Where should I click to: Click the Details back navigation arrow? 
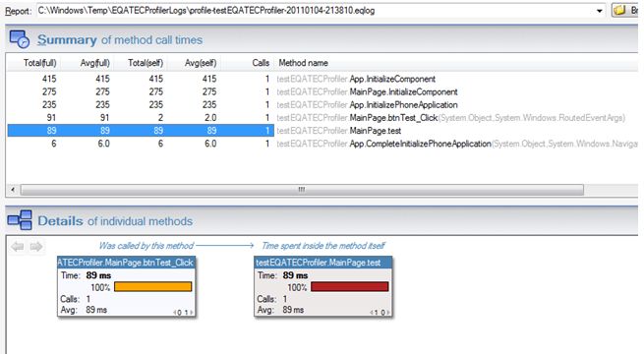point(18,246)
